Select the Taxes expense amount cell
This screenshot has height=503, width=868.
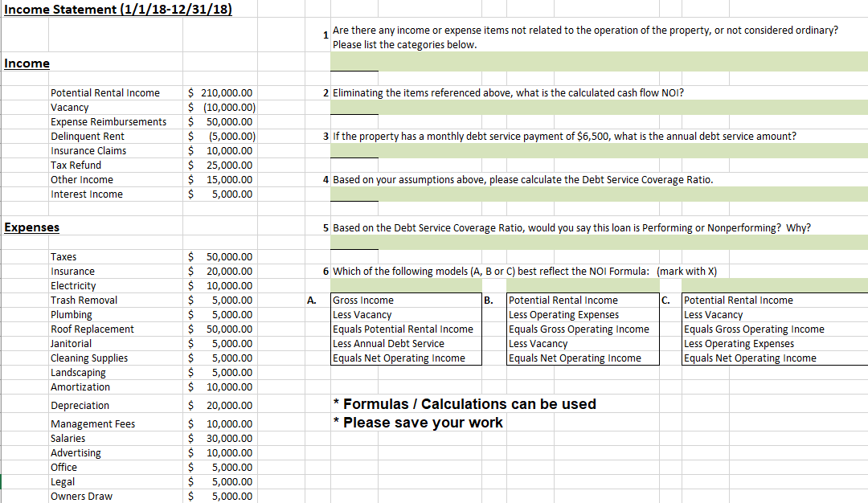click(x=221, y=256)
